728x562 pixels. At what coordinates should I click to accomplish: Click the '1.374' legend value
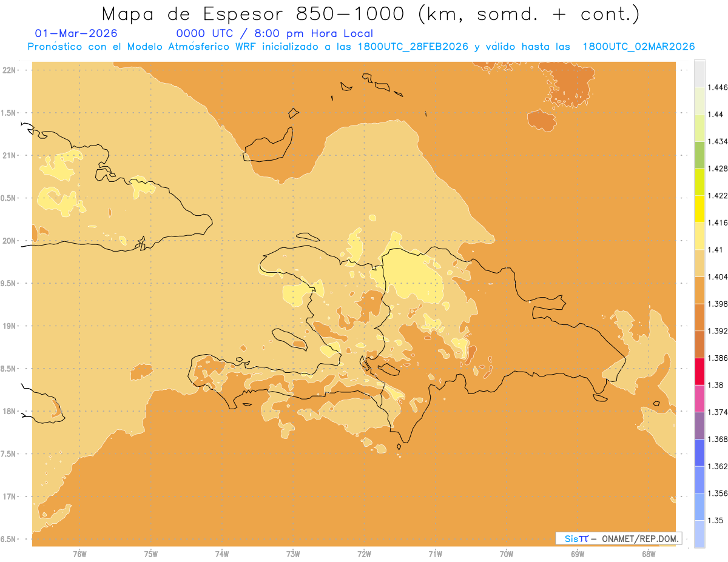tap(717, 412)
